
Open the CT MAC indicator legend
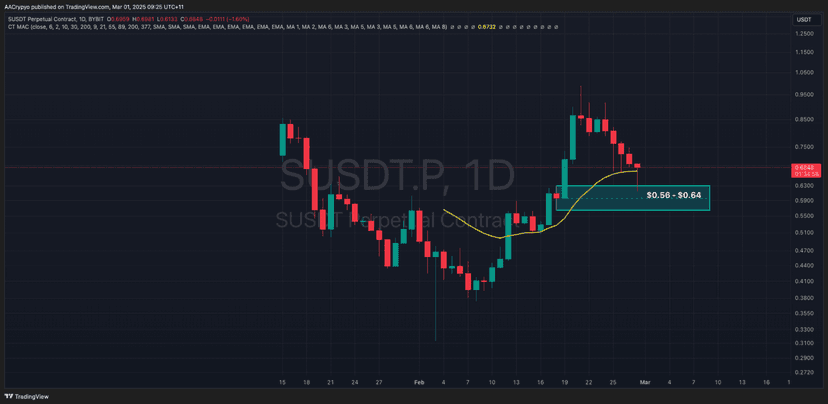[227, 26]
